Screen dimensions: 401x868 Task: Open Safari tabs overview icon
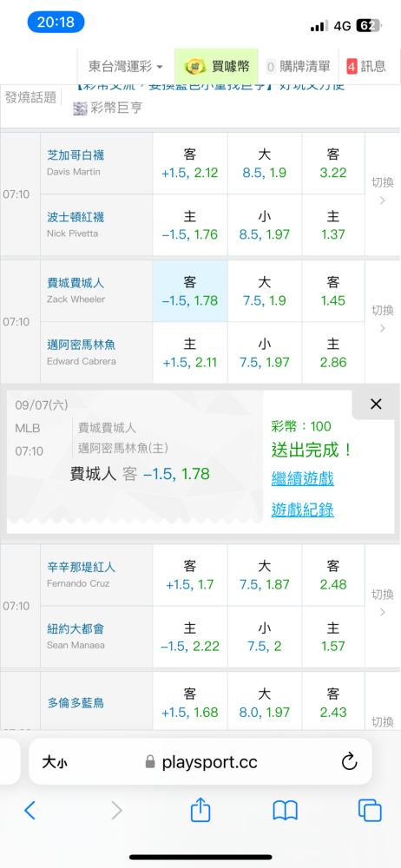tap(370, 811)
